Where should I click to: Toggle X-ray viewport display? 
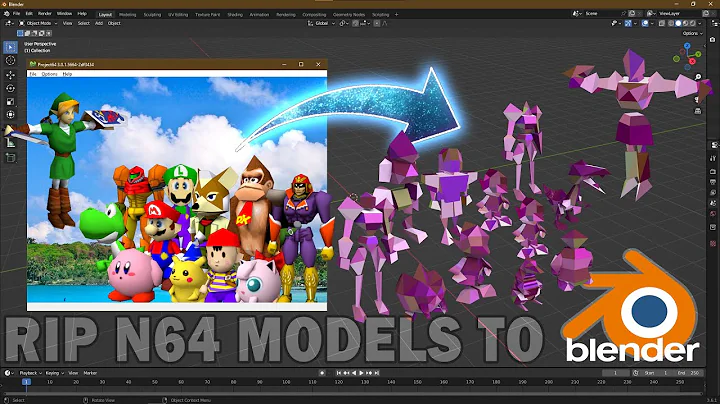tap(662, 23)
